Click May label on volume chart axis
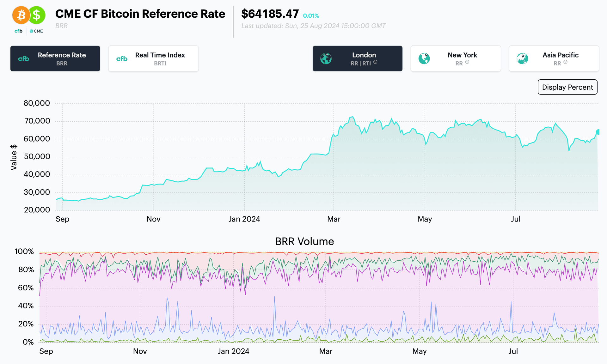This screenshot has height=364, width=607. coord(420,351)
